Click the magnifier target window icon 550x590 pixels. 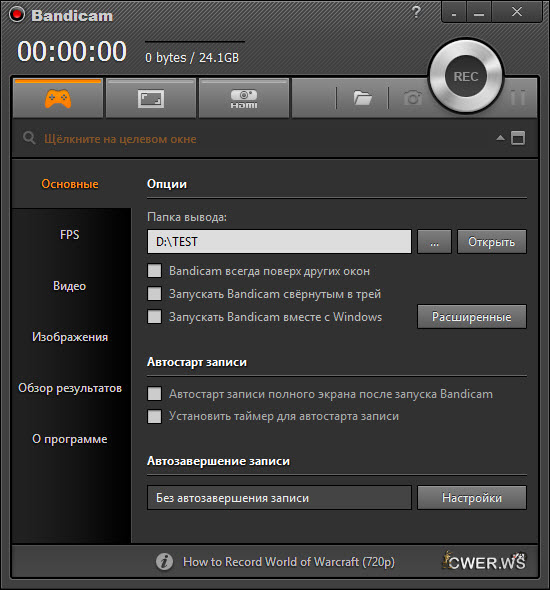click(29, 138)
